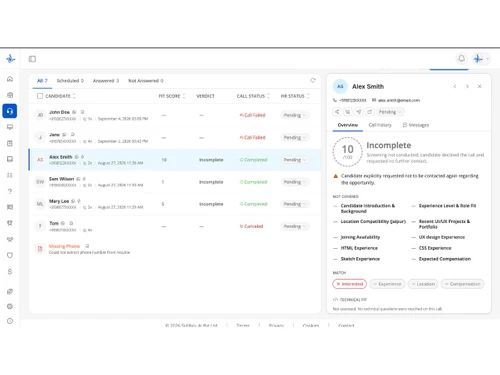This screenshot has height=375, width=500.
Task: Click the Experience match chip
Action: click(x=387, y=284)
